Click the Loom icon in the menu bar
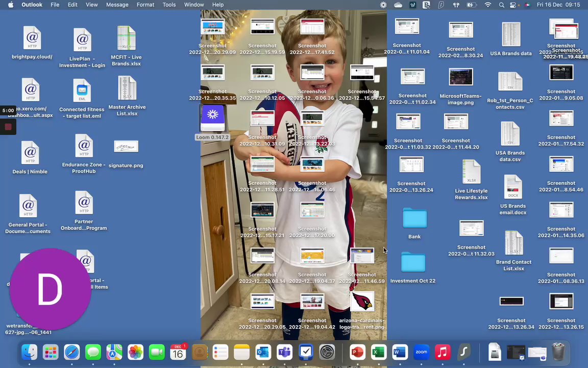Screen dimensions: 588x368 [x=383, y=5]
